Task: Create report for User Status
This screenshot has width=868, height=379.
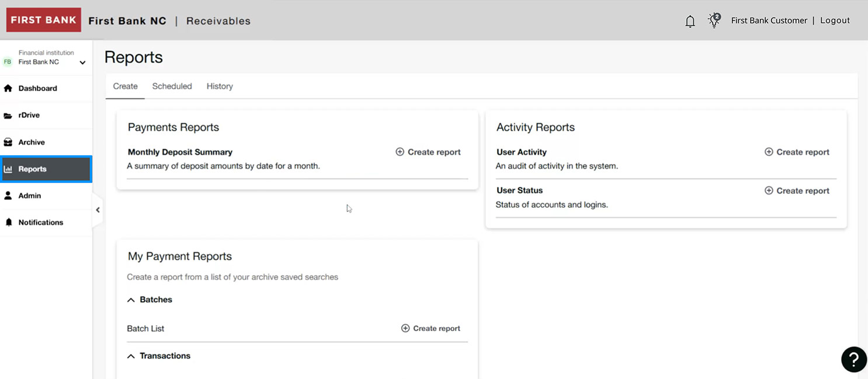Action: pos(797,190)
